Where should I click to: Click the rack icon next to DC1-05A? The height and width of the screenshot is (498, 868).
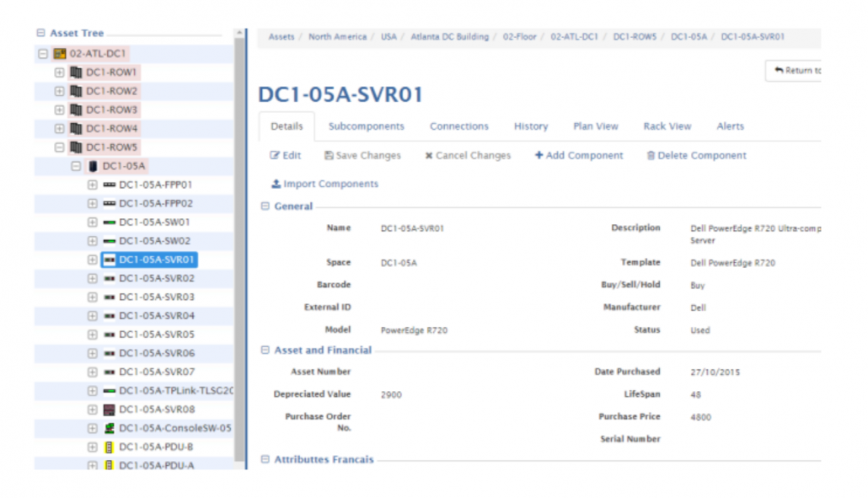click(x=93, y=166)
